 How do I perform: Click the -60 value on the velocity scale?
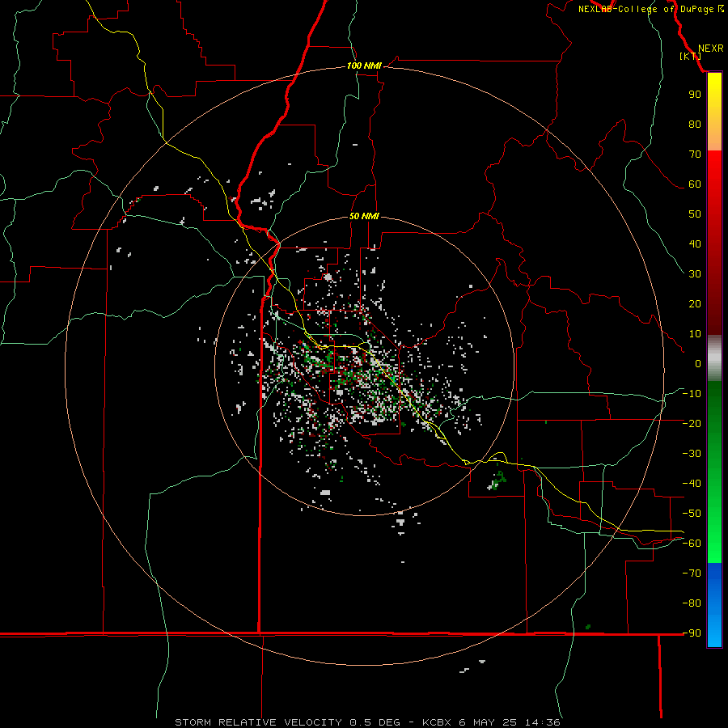point(692,544)
